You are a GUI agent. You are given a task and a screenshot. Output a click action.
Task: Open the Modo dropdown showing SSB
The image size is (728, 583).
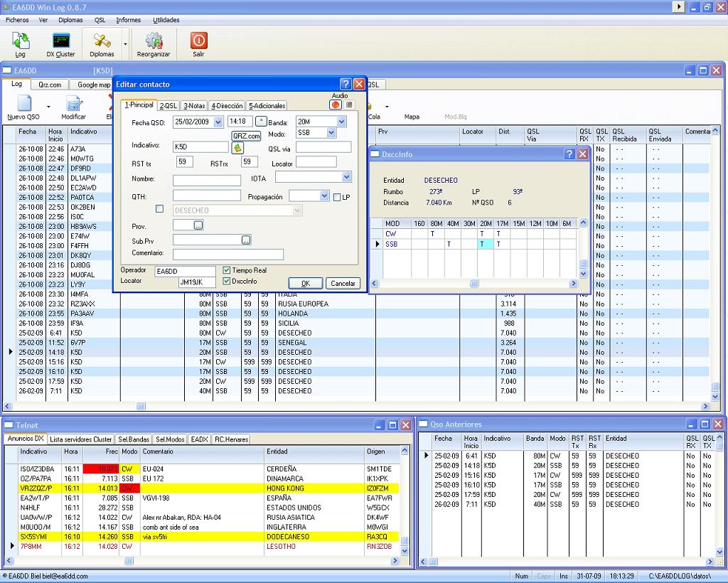coord(331,133)
